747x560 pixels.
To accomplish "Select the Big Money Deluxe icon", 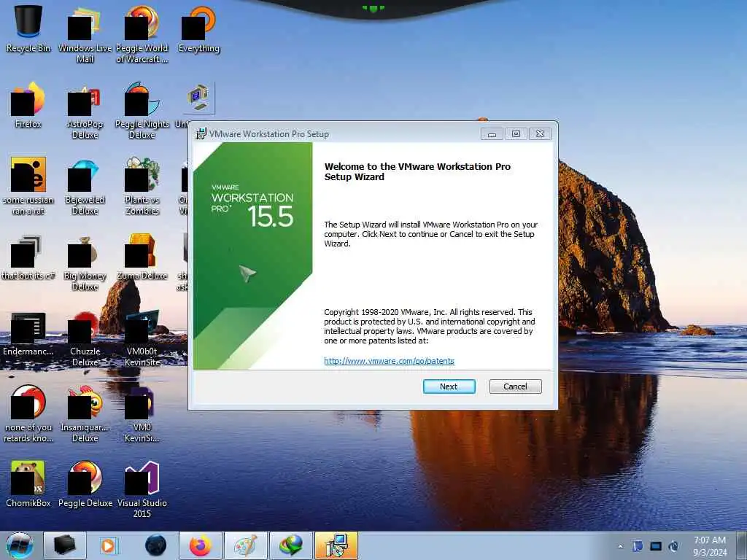I will [85, 262].
